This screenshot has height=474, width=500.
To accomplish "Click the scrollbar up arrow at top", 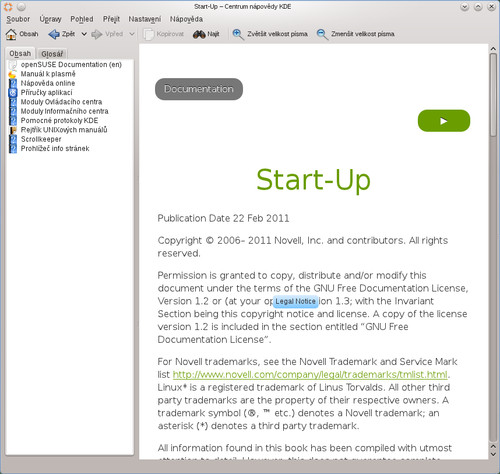I will pyautogui.click(x=493, y=49).
